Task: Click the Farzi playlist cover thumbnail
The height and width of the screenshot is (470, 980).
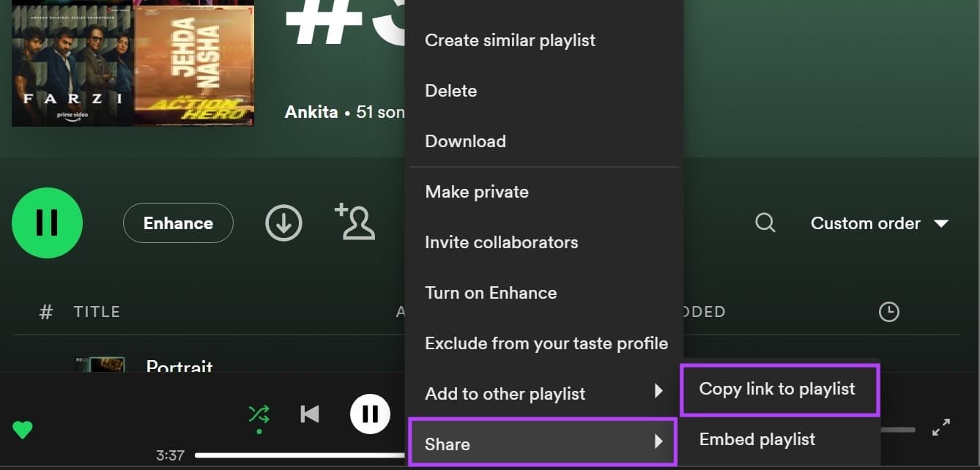Action: tap(72, 64)
